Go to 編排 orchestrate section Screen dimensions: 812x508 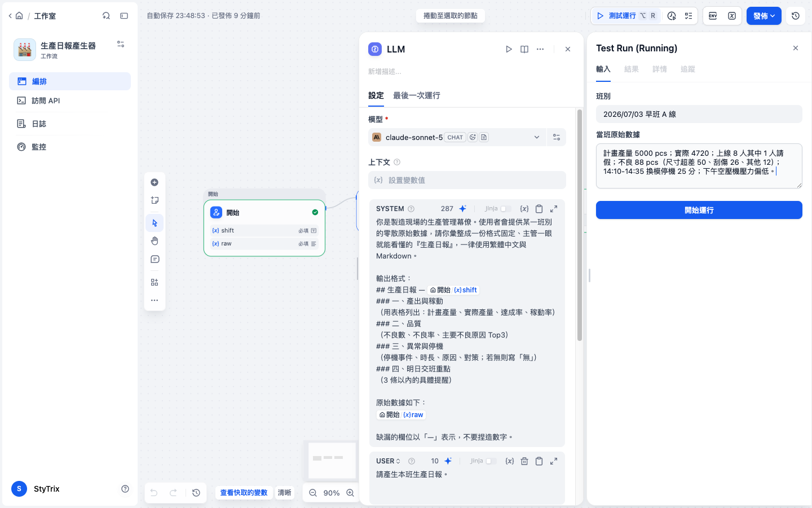(70, 81)
